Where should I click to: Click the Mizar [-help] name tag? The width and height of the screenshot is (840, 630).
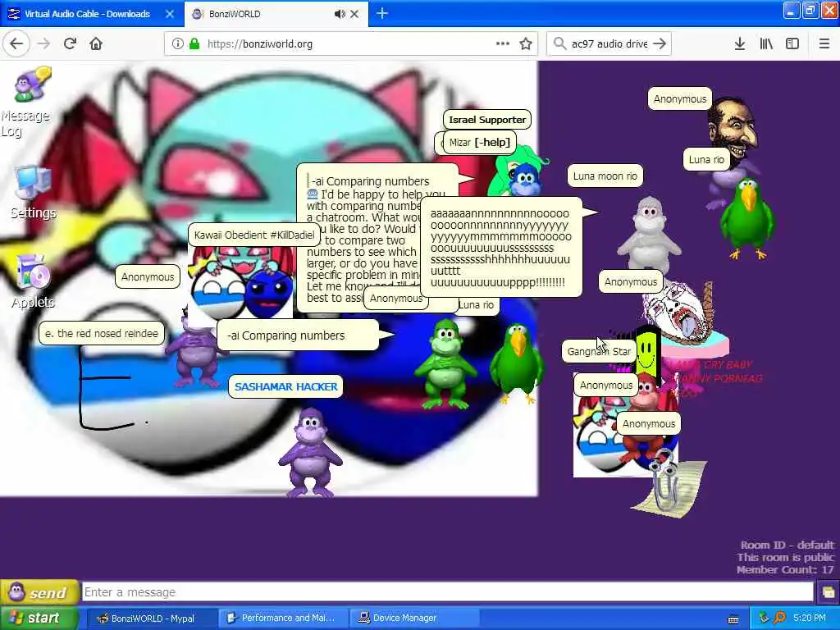(479, 142)
